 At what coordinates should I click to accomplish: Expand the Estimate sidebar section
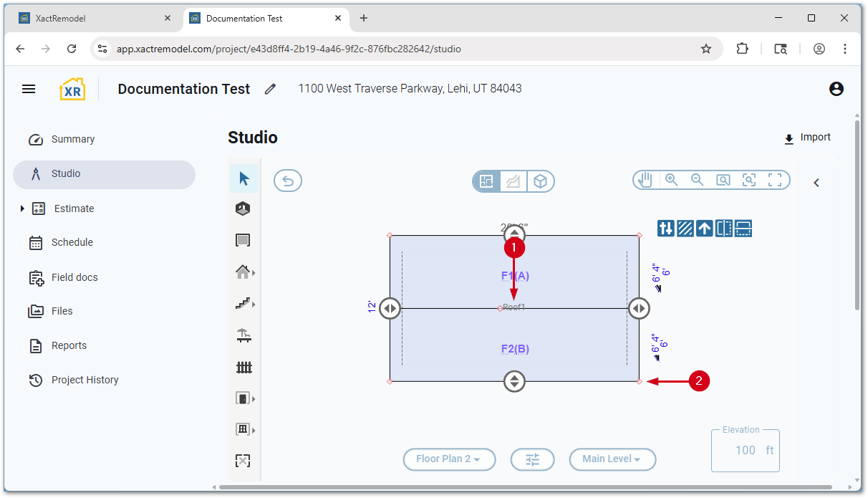click(23, 209)
